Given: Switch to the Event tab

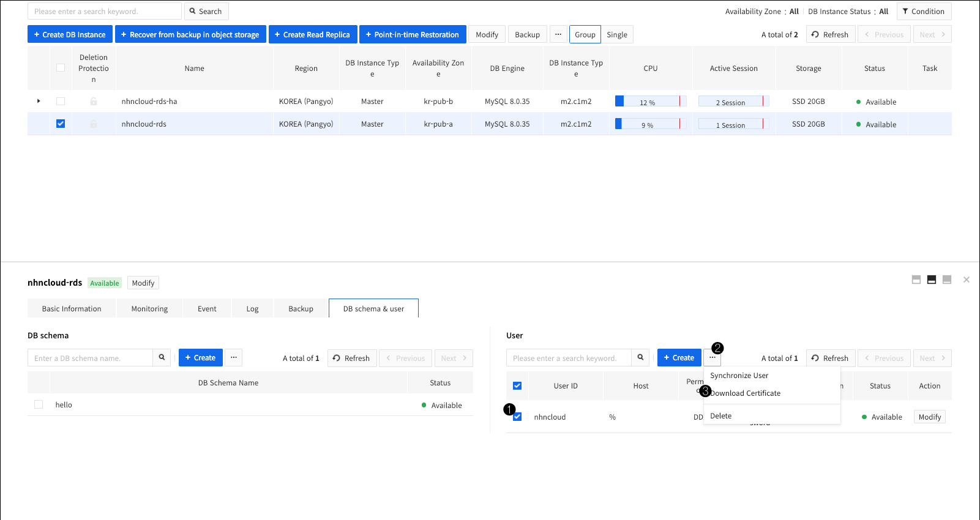Looking at the screenshot, I should pyautogui.click(x=207, y=308).
